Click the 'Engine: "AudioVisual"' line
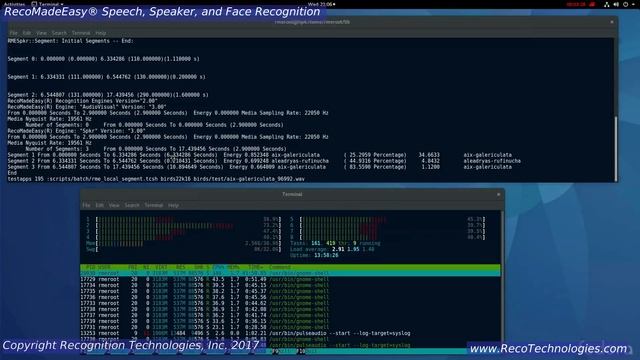The width and height of the screenshot is (640, 360). click(87, 107)
